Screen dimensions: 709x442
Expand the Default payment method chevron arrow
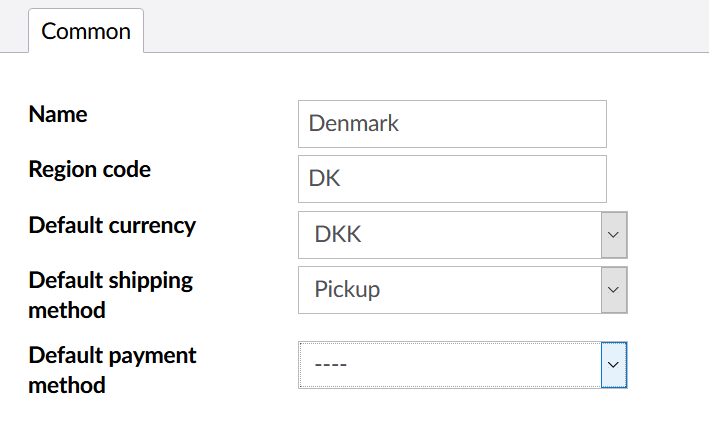coord(614,365)
